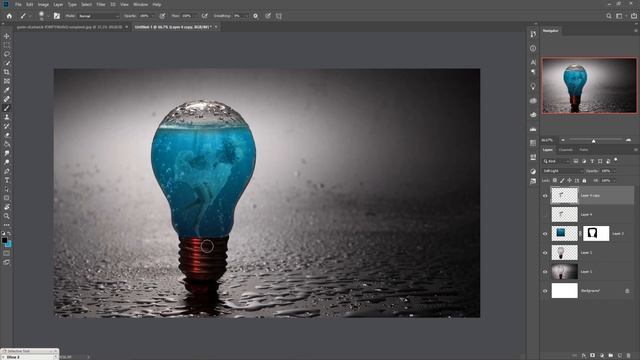
Task: Open smoothing options gear icon
Action: point(256,16)
